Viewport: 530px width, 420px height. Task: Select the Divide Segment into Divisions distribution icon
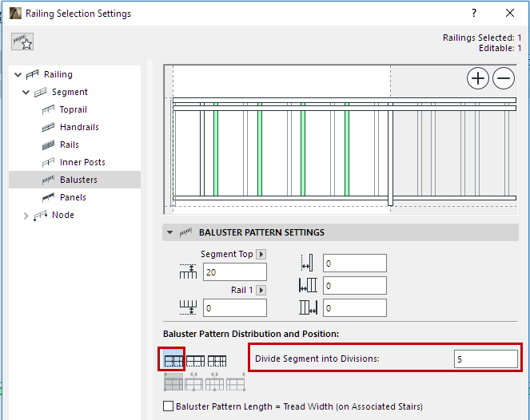[173, 361]
